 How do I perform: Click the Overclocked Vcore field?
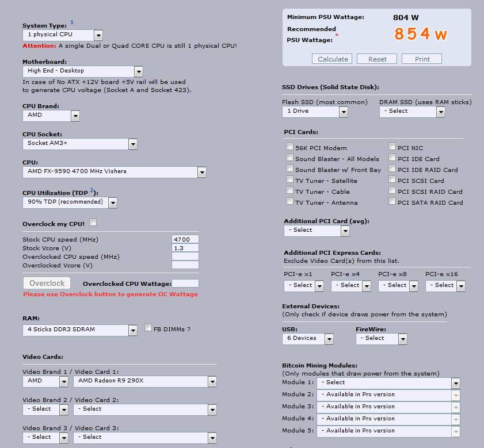(x=185, y=265)
